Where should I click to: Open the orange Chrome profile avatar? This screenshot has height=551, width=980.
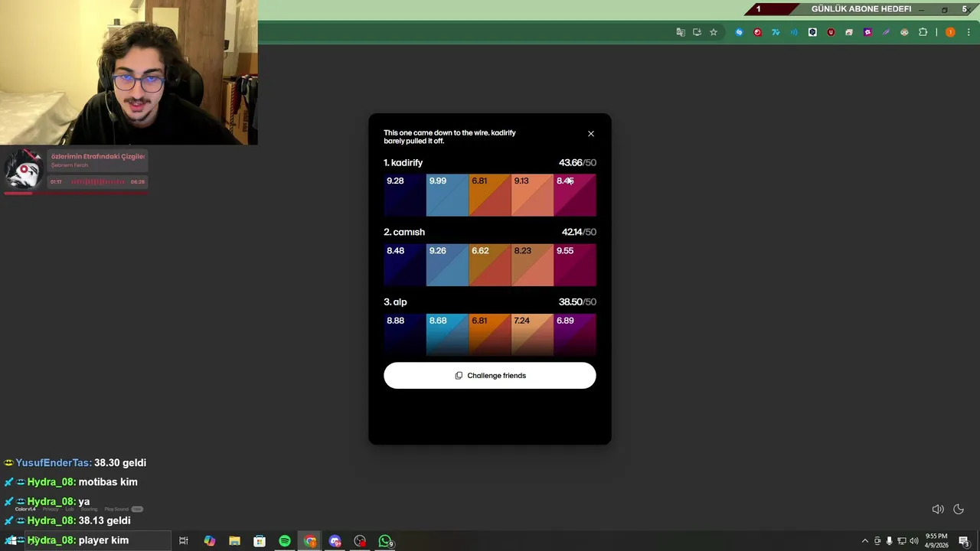(950, 32)
